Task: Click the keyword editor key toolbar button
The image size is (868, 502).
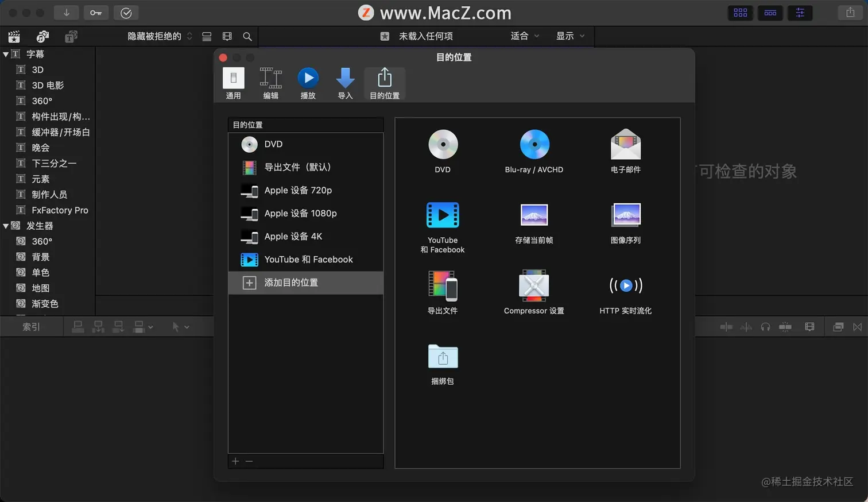Action: tap(96, 13)
